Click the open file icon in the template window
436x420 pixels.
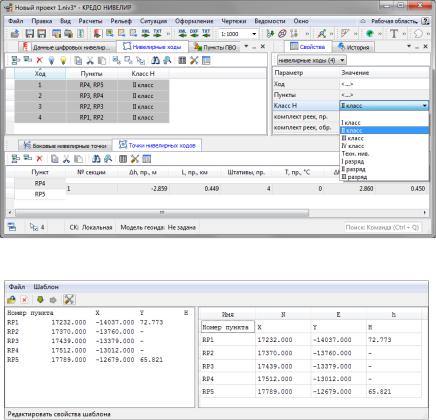point(11,300)
